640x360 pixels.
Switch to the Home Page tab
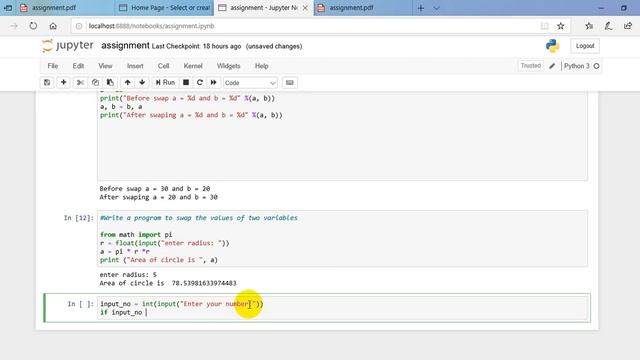(x=164, y=8)
